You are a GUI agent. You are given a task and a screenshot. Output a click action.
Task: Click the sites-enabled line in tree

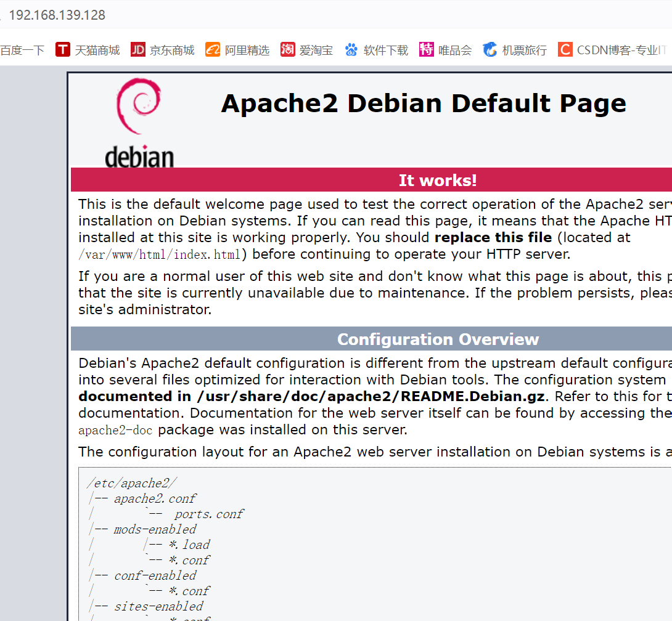pyautogui.click(x=158, y=606)
